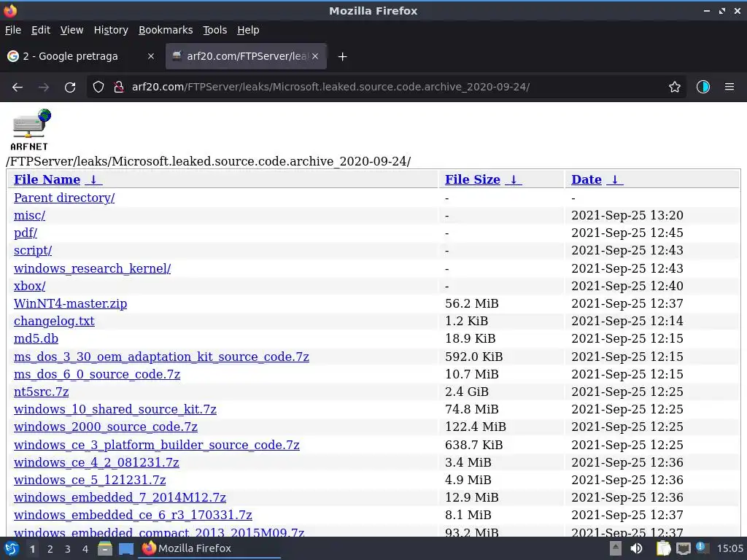View the insecure connection padlock info

[x=119, y=87]
